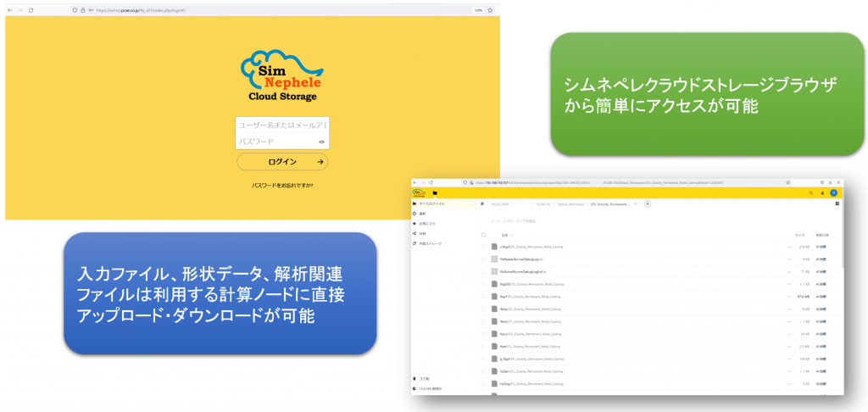This screenshot has width=868, height=412.
Task: Click the 120% zoom indicator in address bar
Action: click(x=477, y=10)
